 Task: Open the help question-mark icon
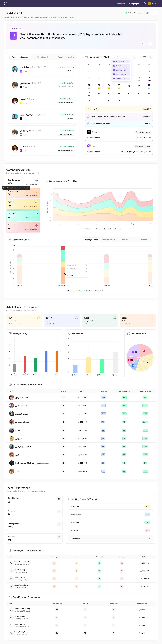pyautogui.click(x=144, y=3)
